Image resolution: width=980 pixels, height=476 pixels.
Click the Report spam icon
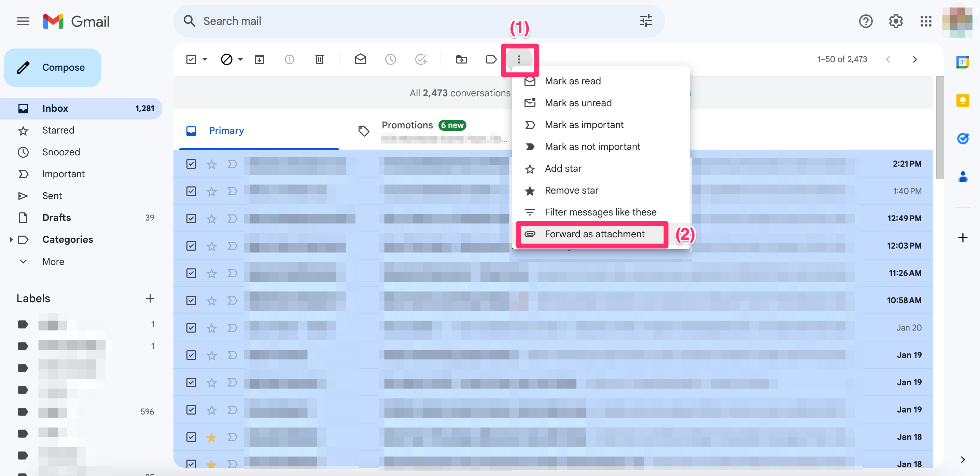(x=290, y=59)
